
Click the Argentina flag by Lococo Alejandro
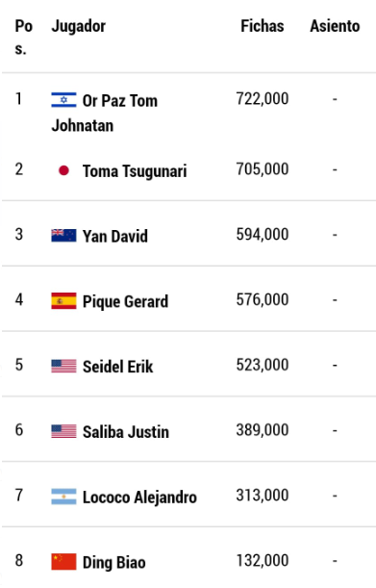coord(63,497)
